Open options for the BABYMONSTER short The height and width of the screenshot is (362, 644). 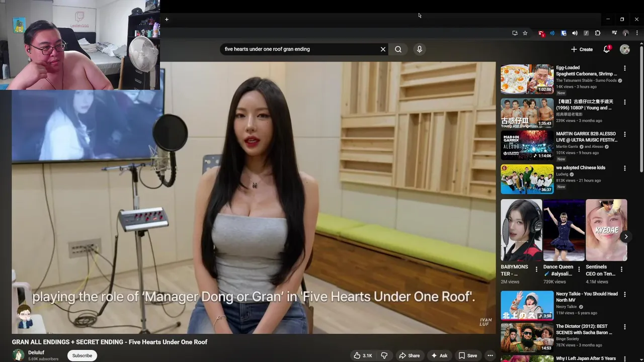[536, 269]
